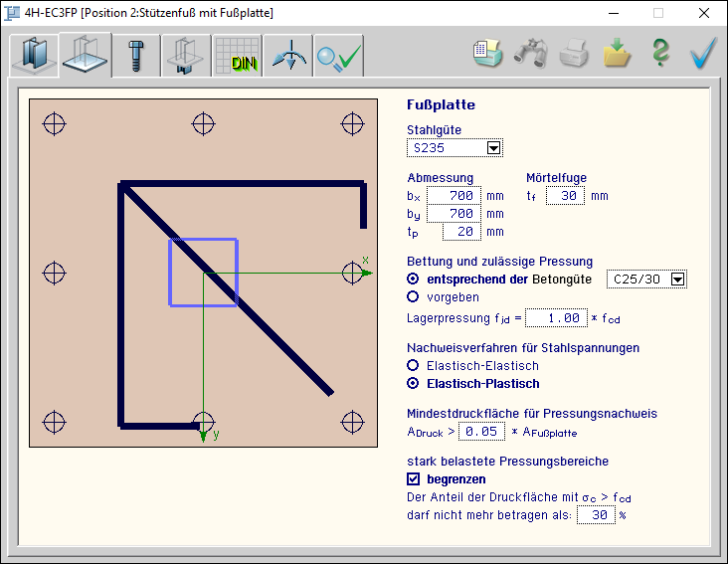Select the 'entsprechend der Betongüte' radio option

pos(414,280)
